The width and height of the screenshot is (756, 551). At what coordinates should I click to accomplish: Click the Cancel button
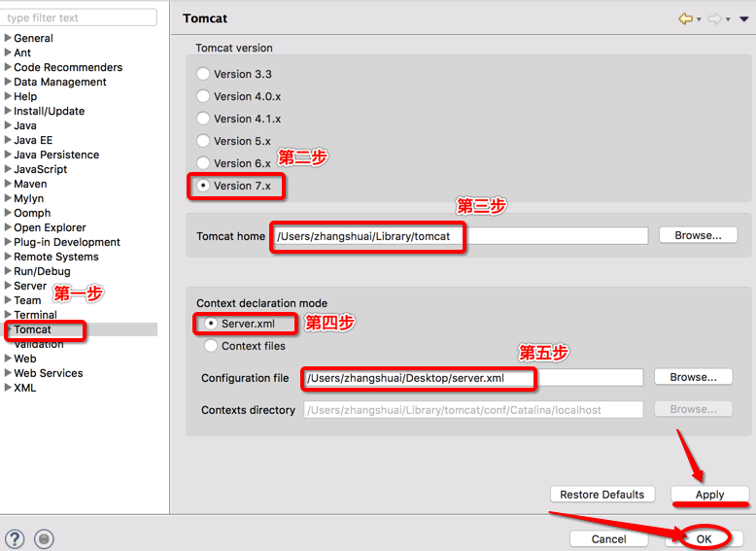pyautogui.click(x=609, y=538)
